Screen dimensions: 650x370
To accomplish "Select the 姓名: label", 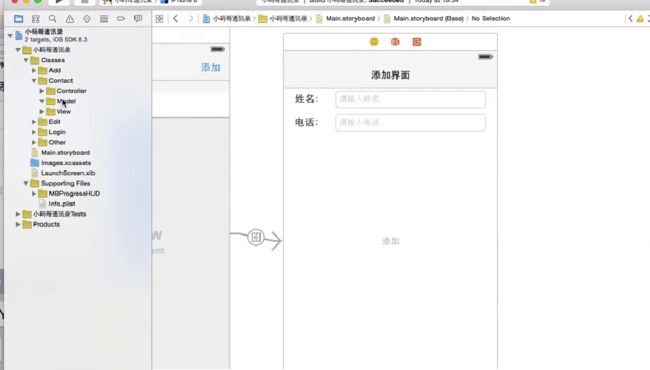I will (x=306, y=99).
